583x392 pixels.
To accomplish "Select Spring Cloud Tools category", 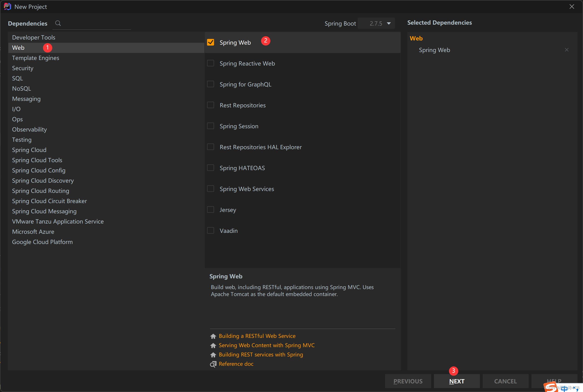I will pyautogui.click(x=106, y=160).
